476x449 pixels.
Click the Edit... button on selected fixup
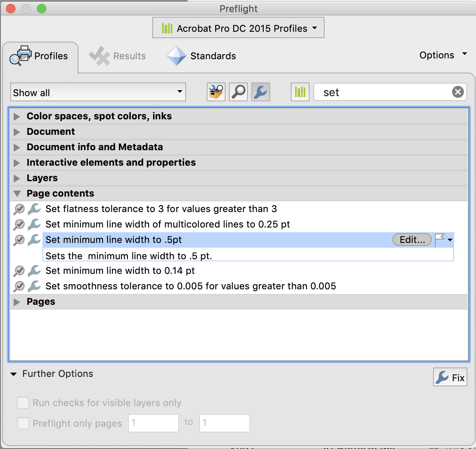412,240
